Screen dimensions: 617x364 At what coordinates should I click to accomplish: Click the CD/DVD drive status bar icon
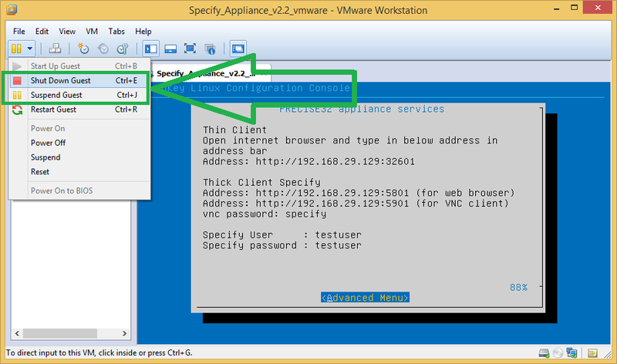pyautogui.click(x=558, y=353)
